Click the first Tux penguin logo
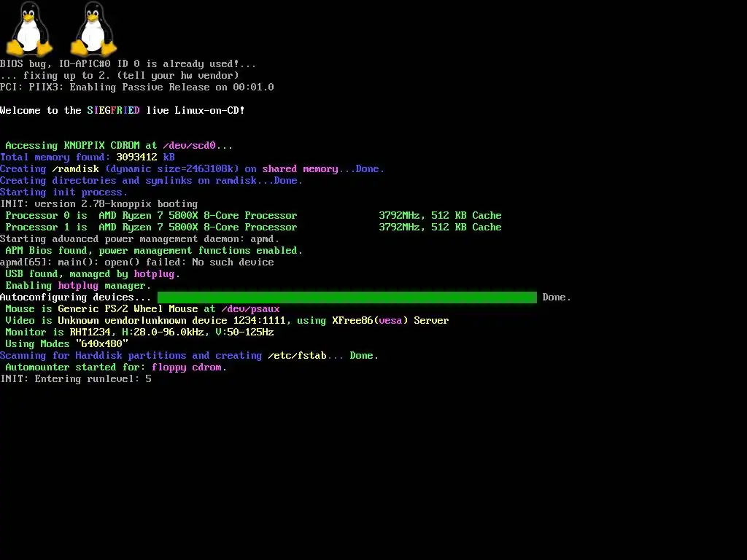The width and height of the screenshot is (747, 560). tap(29, 28)
